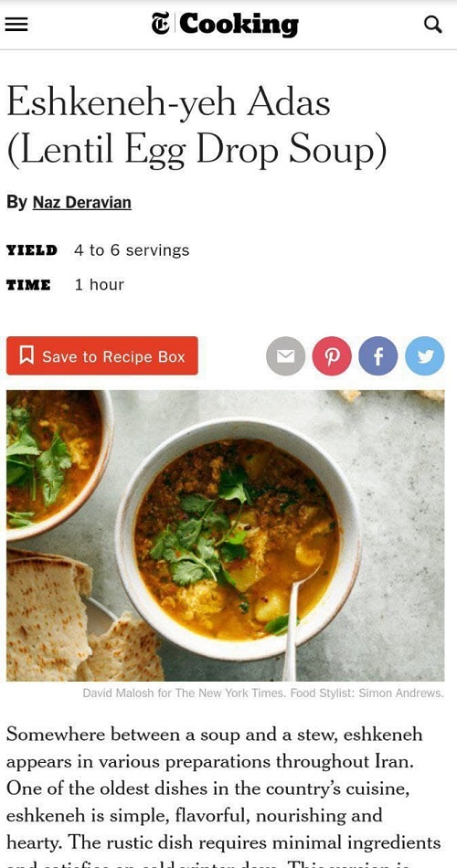Viewport: 457px width, 868px height.
Task: Share the recipe via the email icon
Action: (285, 356)
